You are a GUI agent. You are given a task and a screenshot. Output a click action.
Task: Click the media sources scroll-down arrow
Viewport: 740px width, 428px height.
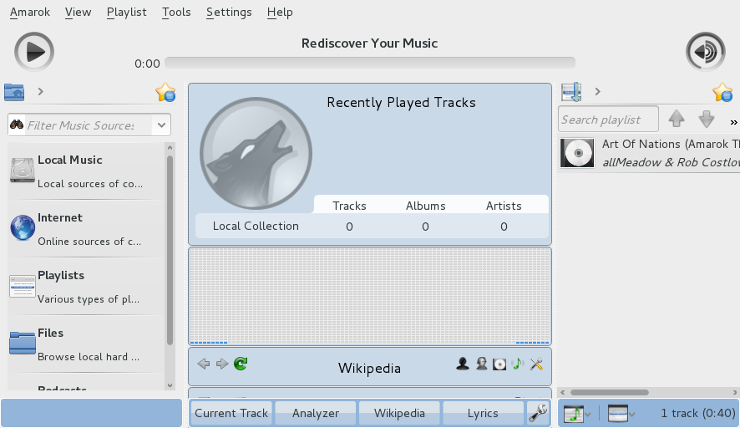point(170,386)
